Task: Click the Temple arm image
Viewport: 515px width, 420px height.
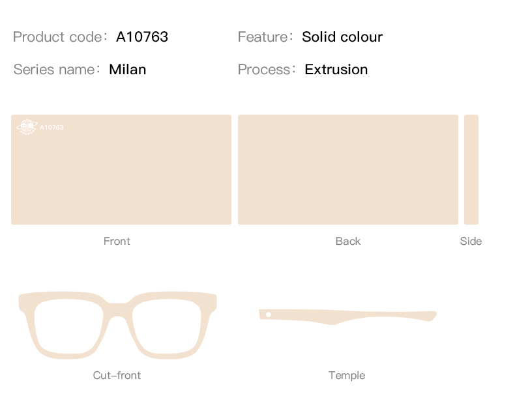Action: point(347,316)
